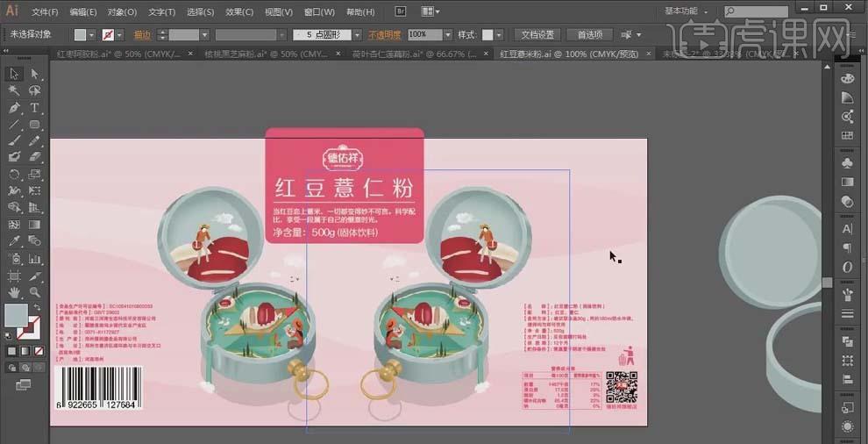Reset to default fill and stroke
The height and width of the screenshot is (444, 868).
click(8, 335)
